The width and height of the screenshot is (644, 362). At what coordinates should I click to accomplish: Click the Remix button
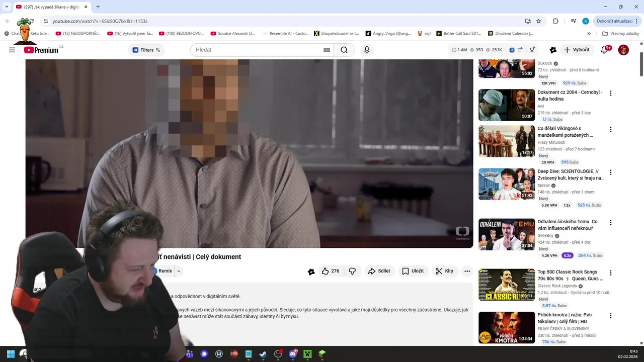tap(164, 271)
